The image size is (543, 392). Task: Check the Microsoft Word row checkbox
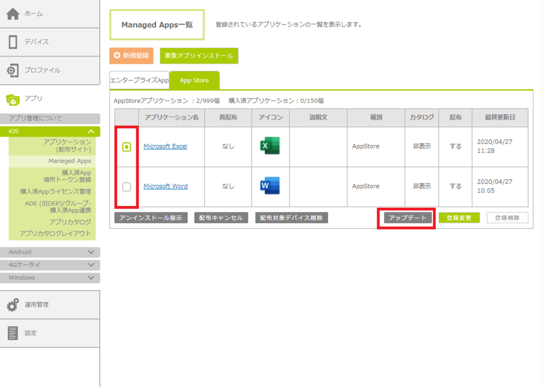coord(127,186)
